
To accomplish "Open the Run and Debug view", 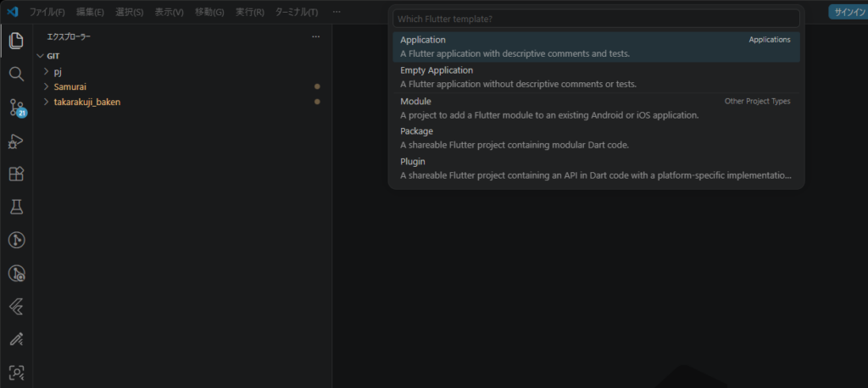I will [x=16, y=141].
